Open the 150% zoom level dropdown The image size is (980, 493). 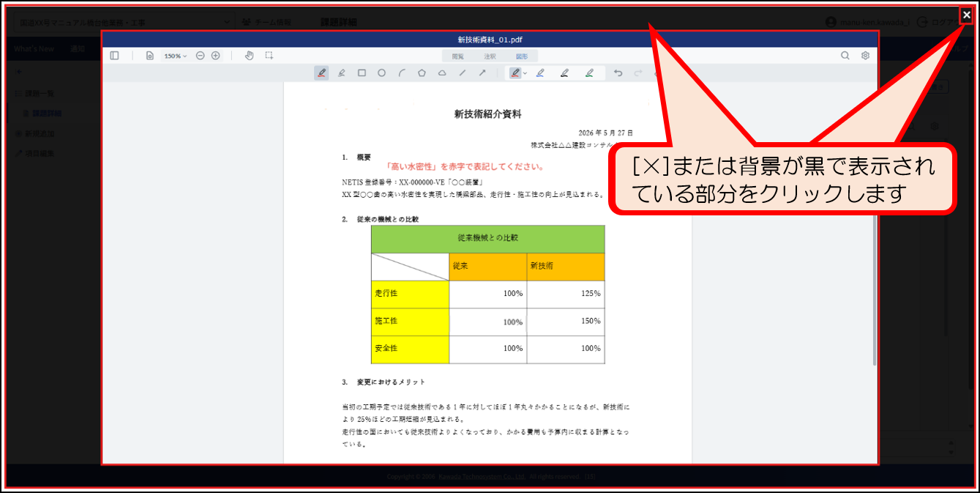coord(175,56)
